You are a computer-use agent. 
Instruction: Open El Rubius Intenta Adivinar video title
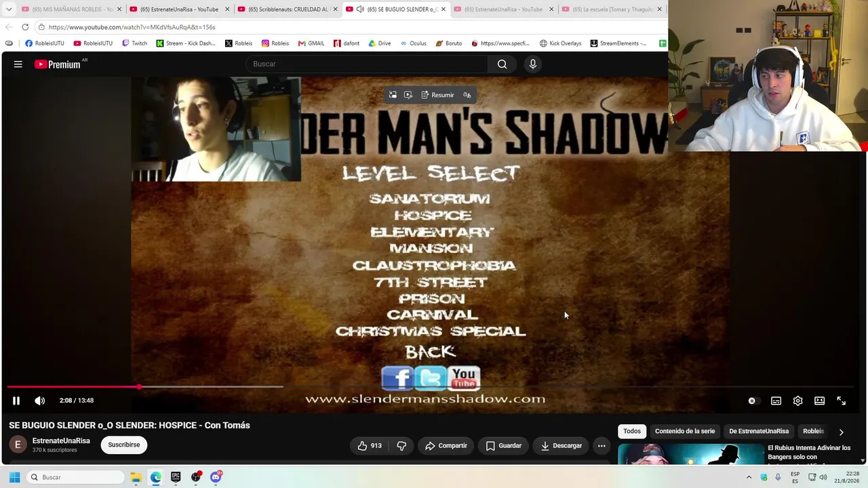tap(809, 452)
